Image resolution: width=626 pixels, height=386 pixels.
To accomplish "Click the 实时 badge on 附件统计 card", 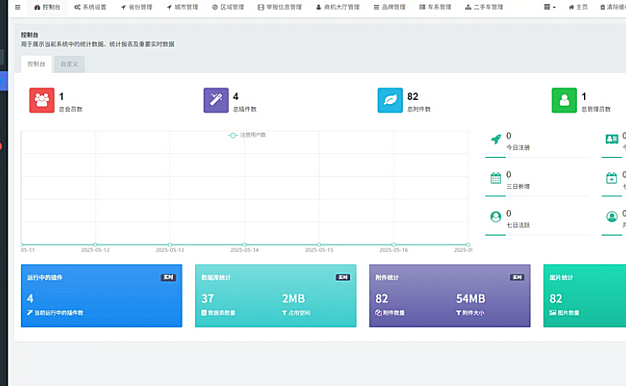I will [x=517, y=277].
